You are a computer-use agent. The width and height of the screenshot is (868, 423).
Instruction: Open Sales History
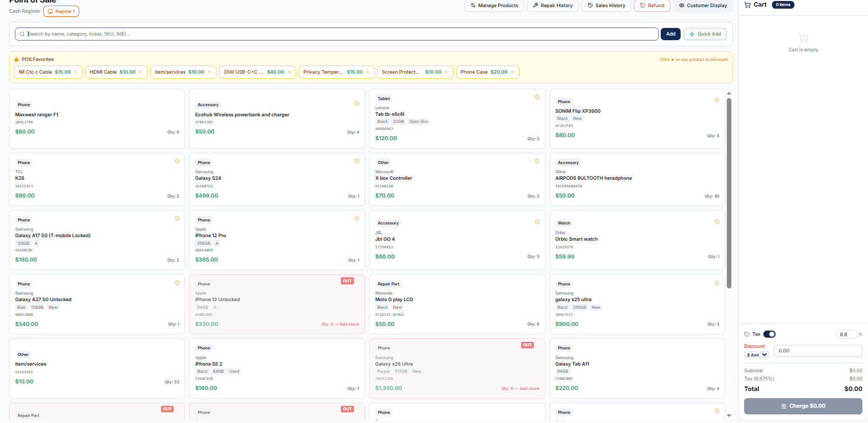606,6
